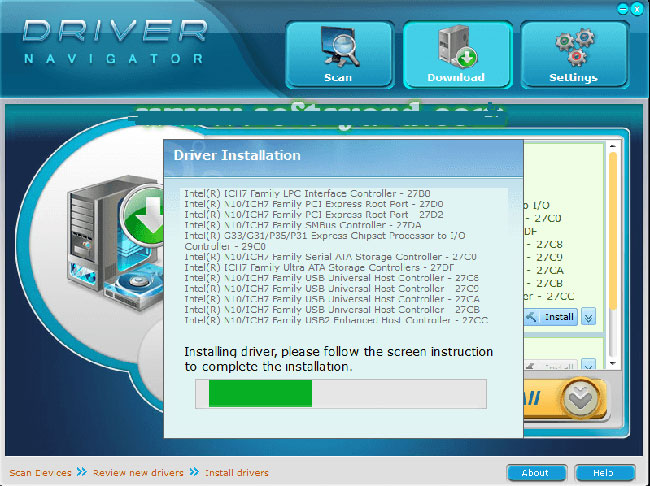Select the G33/G31/P35/P31 Express Chipset Processor line

coord(325,241)
